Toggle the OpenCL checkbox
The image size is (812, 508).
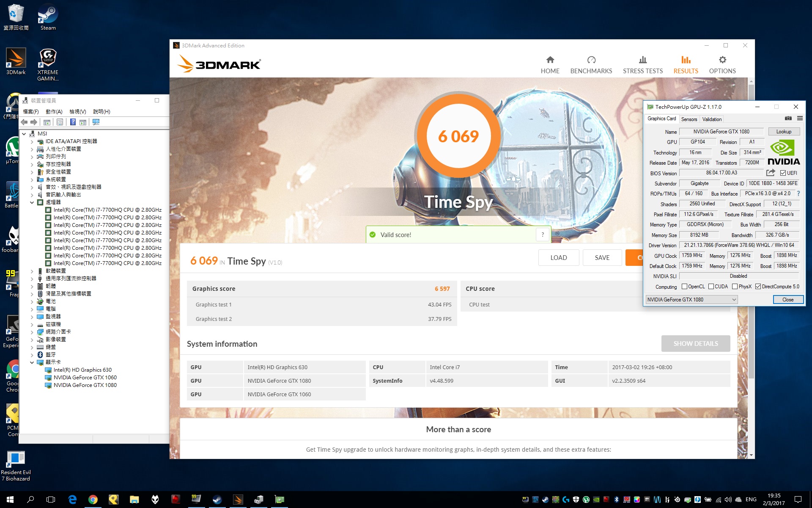pyautogui.click(x=684, y=287)
